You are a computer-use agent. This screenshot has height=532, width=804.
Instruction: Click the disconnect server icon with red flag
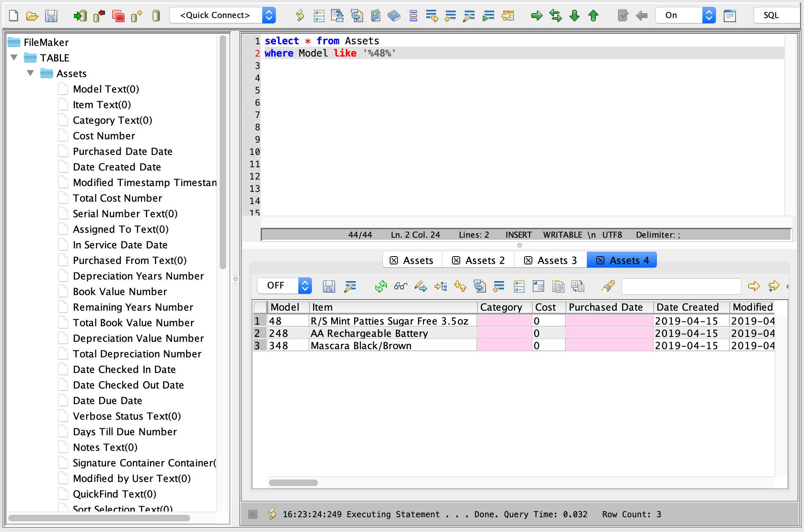click(x=99, y=16)
